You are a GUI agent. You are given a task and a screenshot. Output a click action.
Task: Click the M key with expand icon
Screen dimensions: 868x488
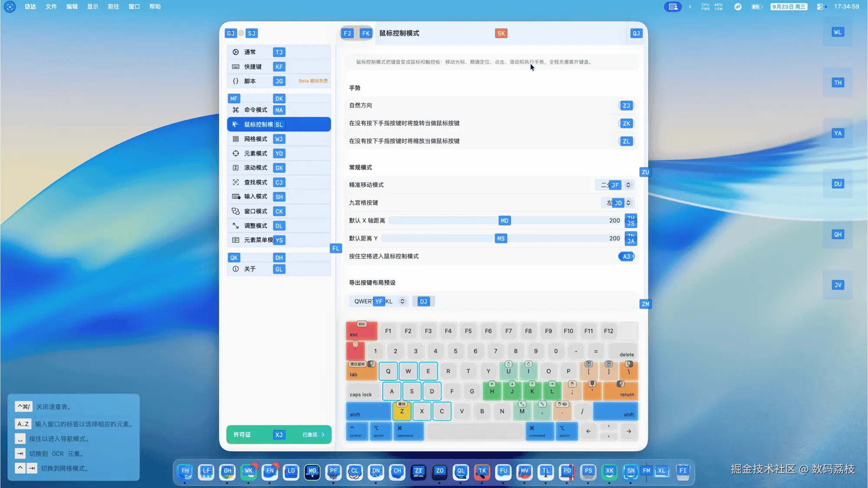(x=522, y=411)
